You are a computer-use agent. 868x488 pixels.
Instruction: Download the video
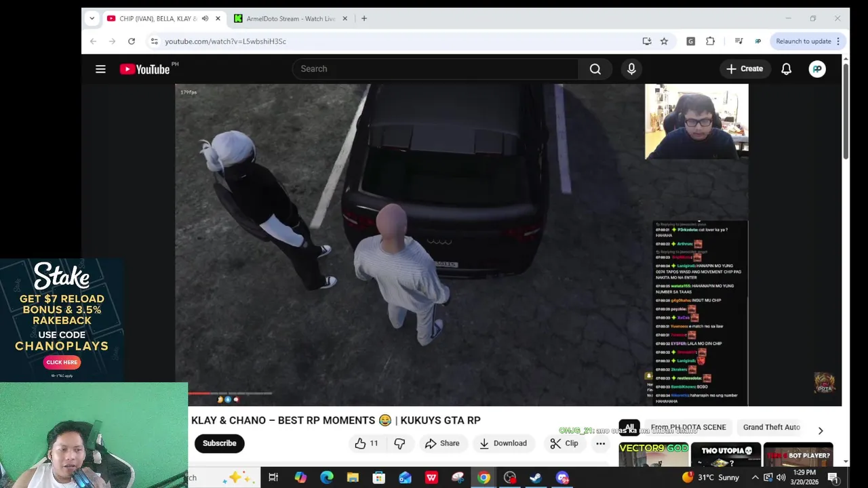point(502,443)
